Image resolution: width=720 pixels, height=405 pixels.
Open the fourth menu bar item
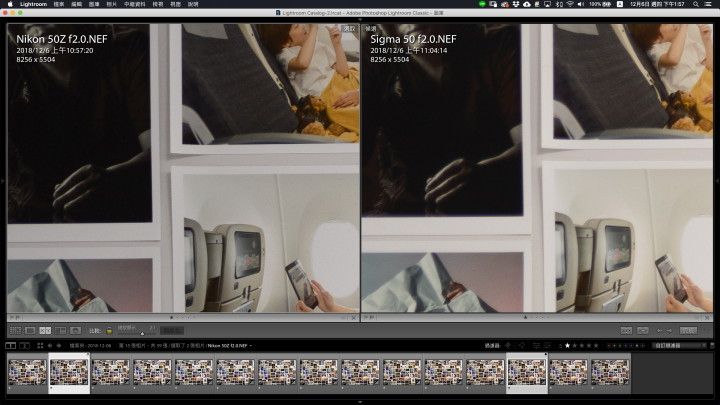click(x=94, y=4)
